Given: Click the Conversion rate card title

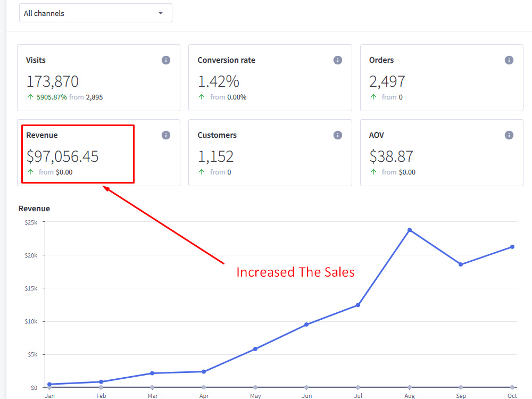Looking at the screenshot, I should tap(226, 60).
